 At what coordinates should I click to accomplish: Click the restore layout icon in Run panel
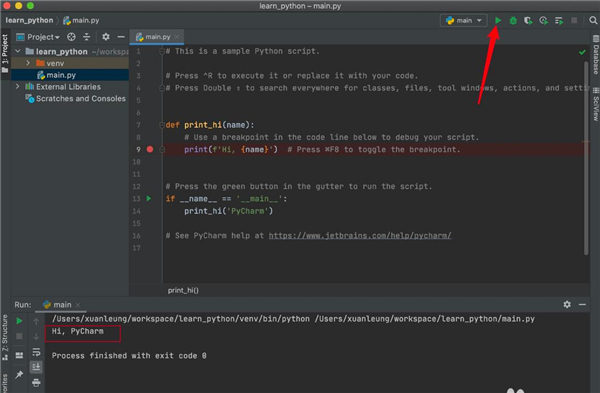tap(19, 355)
